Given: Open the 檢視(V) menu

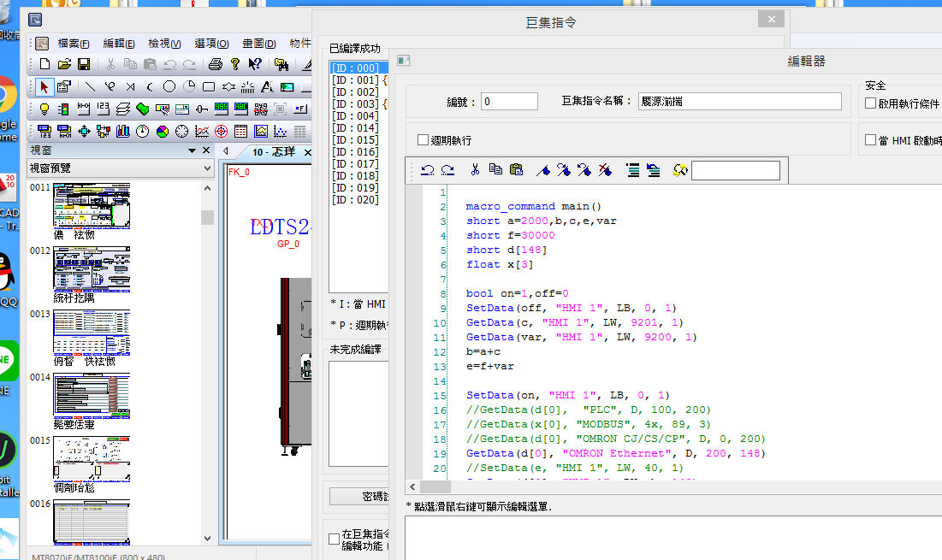Looking at the screenshot, I should click(x=164, y=44).
